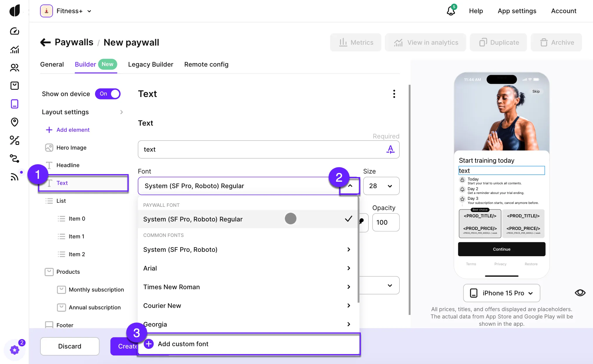Open the font Size 28 dropdown

pyautogui.click(x=381, y=186)
